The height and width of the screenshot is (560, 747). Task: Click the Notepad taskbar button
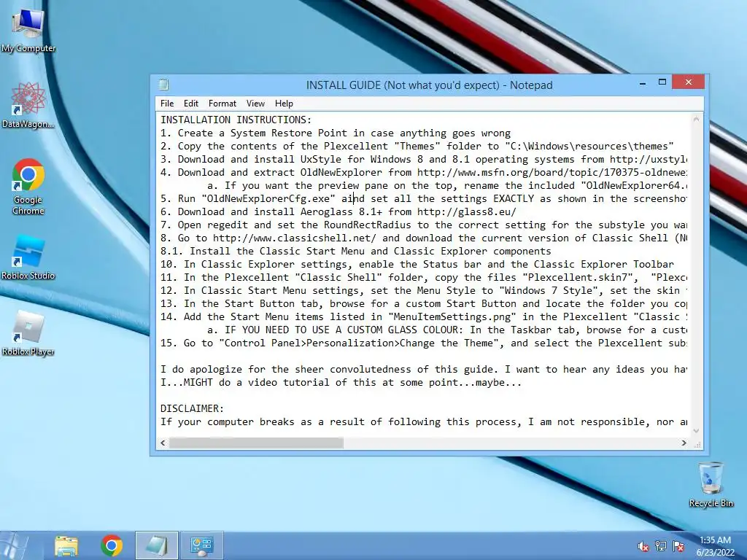click(x=157, y=545)
